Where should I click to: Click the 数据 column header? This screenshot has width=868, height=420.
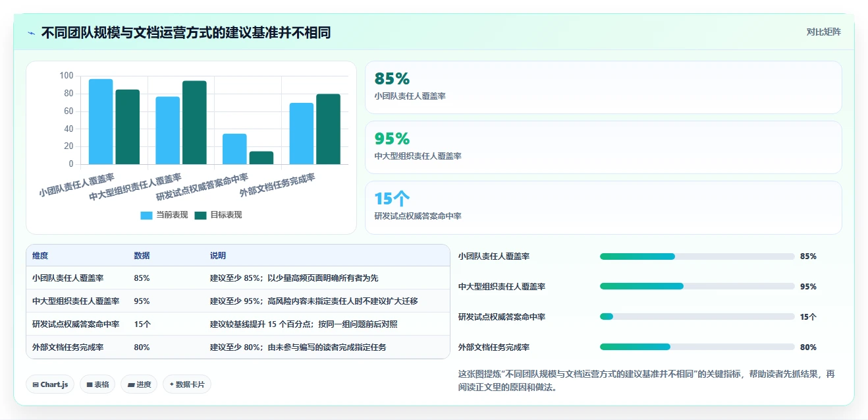coord(142,256)
